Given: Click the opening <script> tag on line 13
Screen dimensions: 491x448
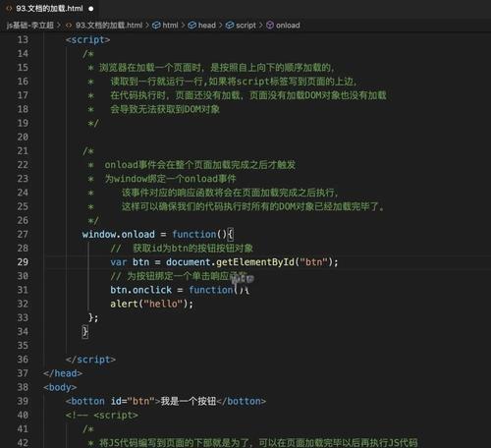Looking at the screenshot, I should point(87,39).
